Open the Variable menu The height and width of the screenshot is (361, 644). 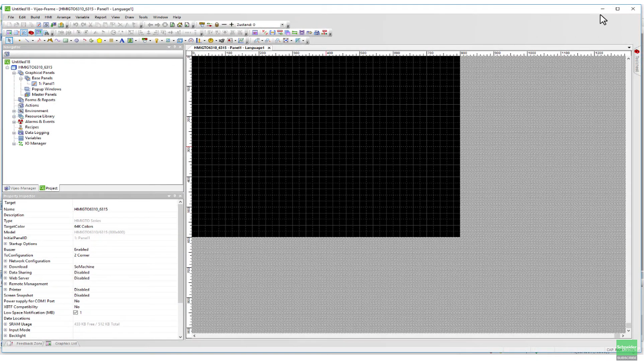pyautogui.click(x=82, y=17)
